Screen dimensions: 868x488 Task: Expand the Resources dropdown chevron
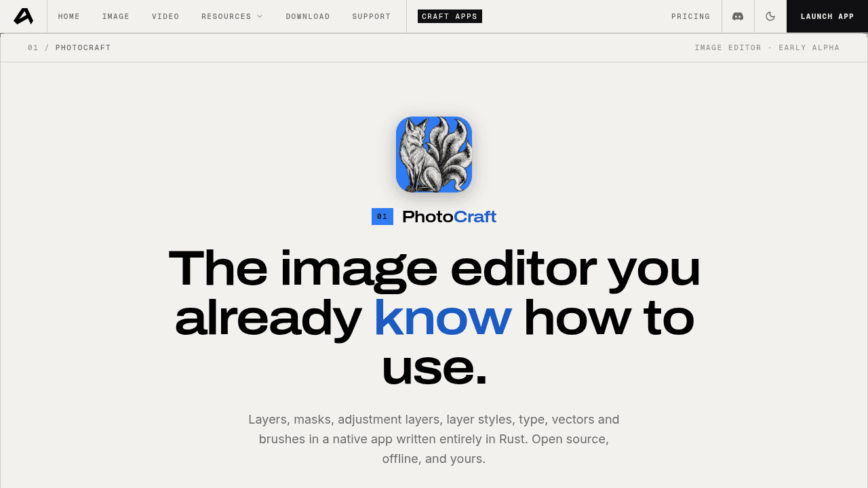pos(260,16)
